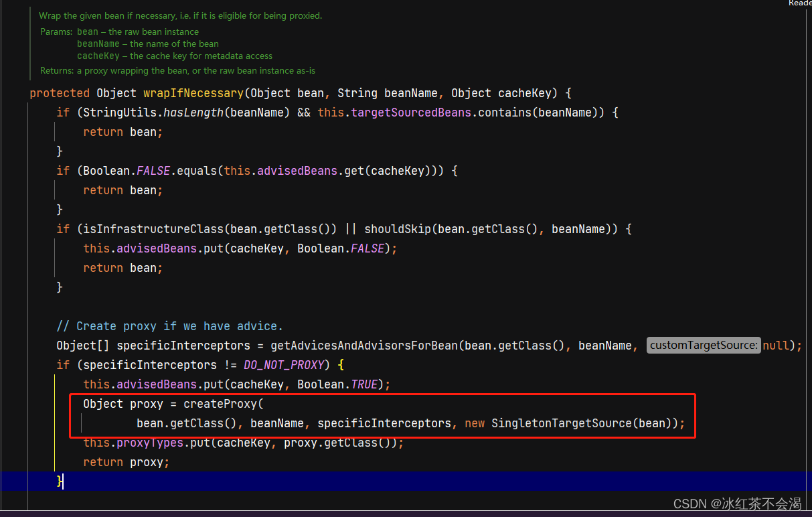Click the 'return proxy;' statement
Screen dimensions: 812x517
click(127, 462)
